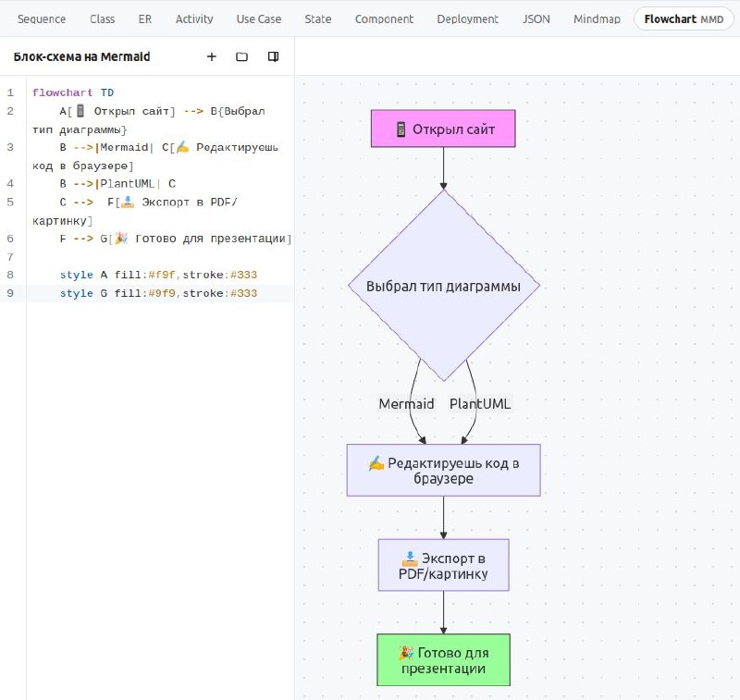Switch to the State tab
This screenshot has height=700, width=740.
(x=318, y=18)
